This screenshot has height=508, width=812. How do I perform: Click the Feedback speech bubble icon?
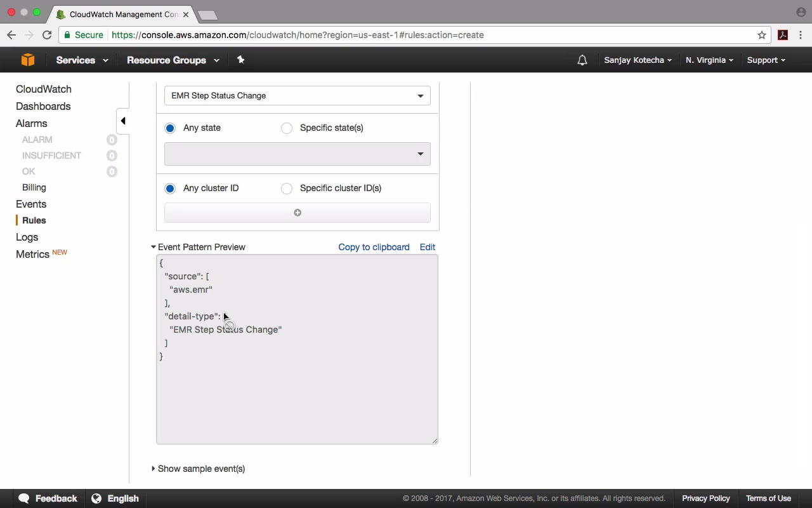click(24, 498)
